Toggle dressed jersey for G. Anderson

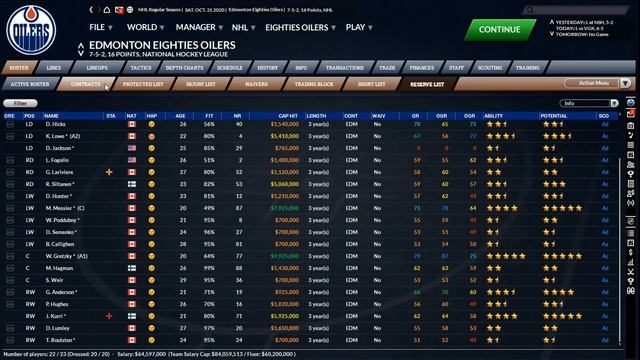10,292
